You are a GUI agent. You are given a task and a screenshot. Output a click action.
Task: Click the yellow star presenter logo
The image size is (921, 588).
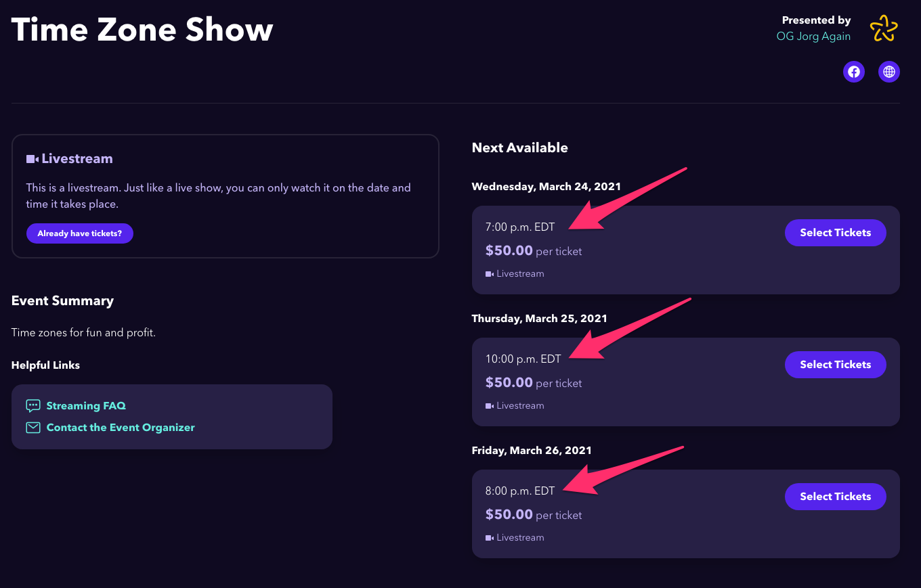(884, 28)
